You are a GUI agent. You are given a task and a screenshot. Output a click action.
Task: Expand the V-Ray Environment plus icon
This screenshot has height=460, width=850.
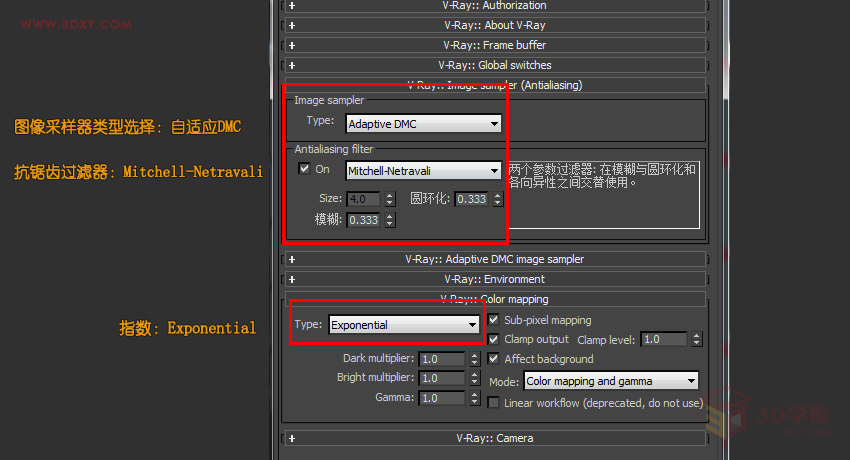pyautogui.click(x=292, y=280)
